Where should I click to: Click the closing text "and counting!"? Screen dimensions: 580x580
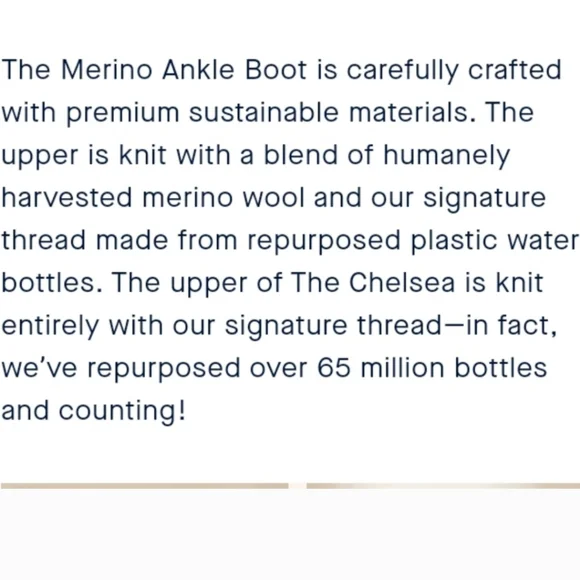point(93,411)
